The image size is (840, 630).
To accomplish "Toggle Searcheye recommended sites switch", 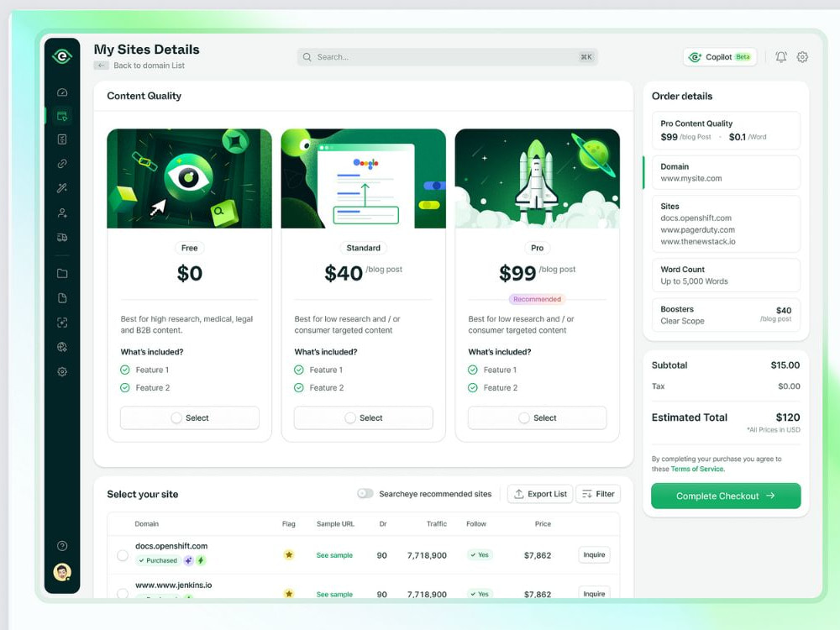I will pyautogui.click(x=365, y=493).
